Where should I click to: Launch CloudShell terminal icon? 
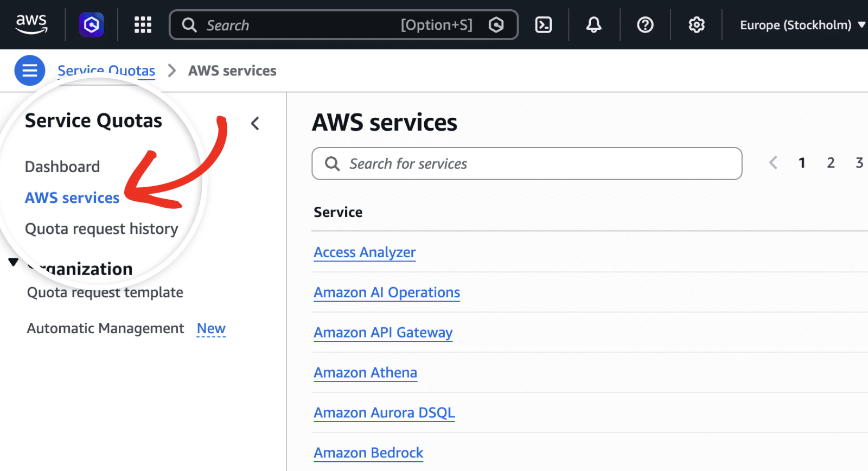click(x=543, y=25)
